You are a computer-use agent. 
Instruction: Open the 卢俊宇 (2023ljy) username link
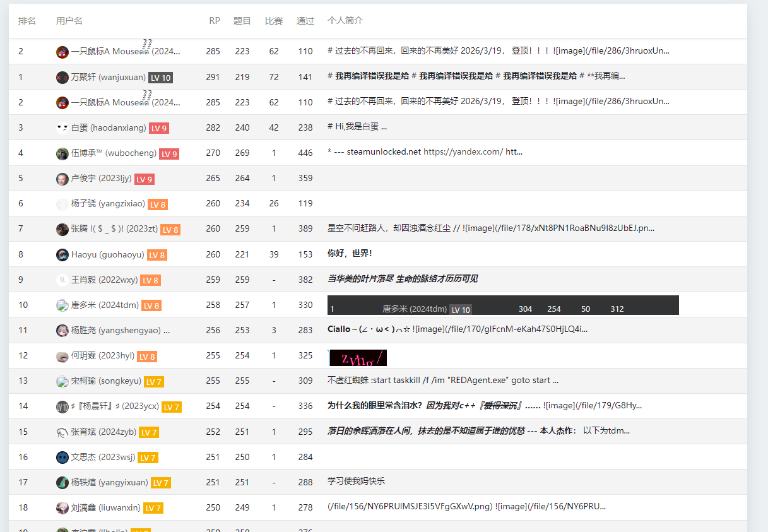pyautogui.click(x=101, y=178)
